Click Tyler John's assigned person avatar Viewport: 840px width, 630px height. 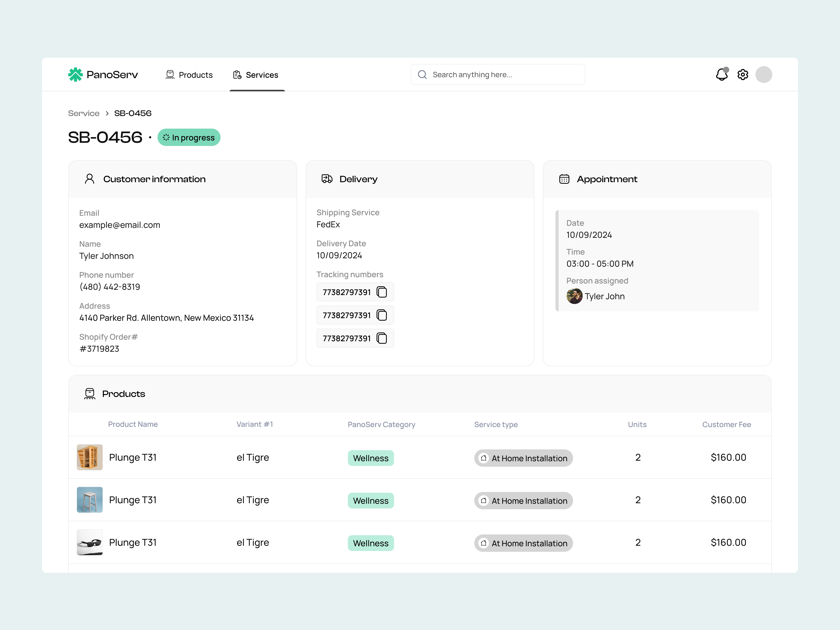pos(575,296)
